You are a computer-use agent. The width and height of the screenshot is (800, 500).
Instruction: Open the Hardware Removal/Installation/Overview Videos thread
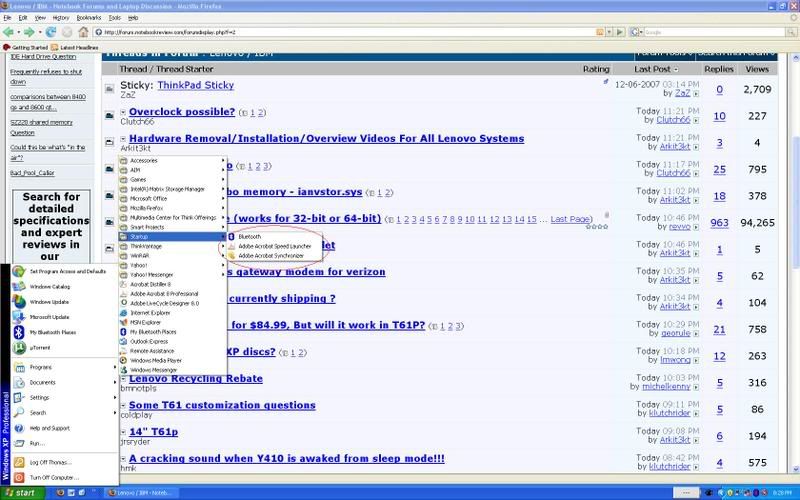(327, 138)
